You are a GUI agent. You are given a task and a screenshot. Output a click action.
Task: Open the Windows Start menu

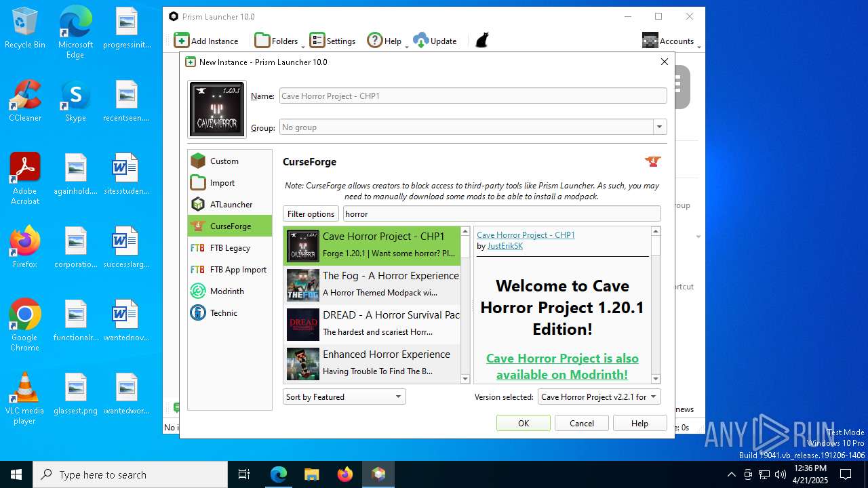[16, 474]
